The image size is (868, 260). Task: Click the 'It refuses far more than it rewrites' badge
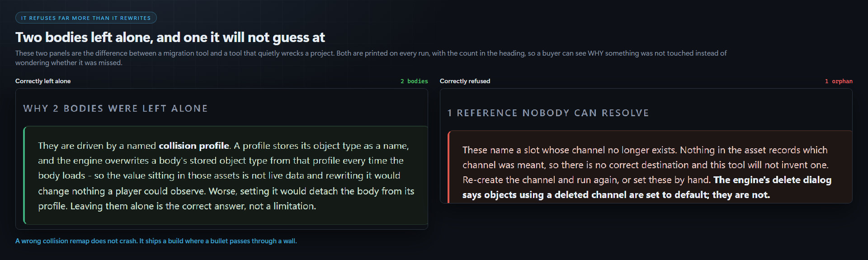click(x=86, y=18)
